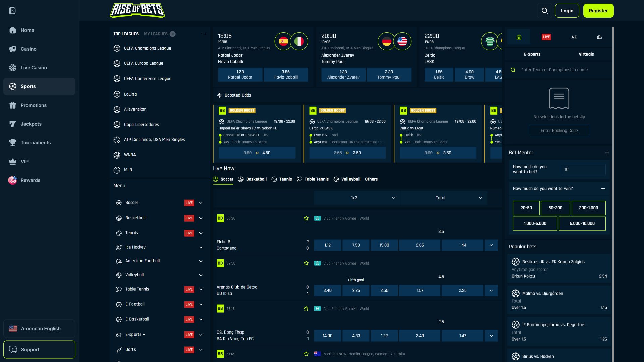Open the search magnifier icon
This screenshot has width=644, height=362.
pos(545,11)
